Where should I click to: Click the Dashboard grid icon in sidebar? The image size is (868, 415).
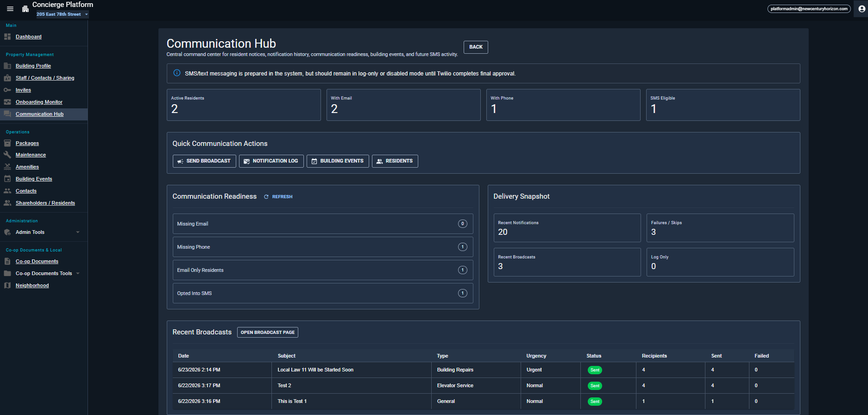(x=7, y=37)
